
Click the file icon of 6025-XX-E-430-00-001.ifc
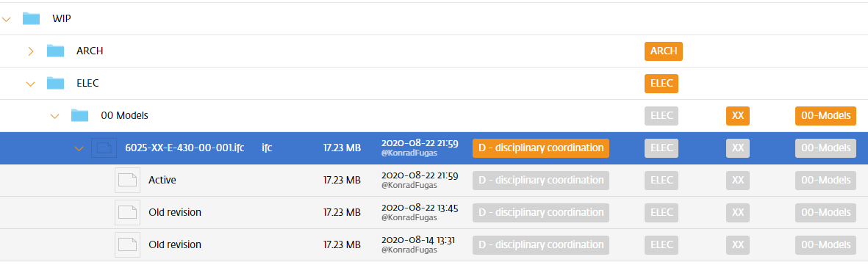click(104, 148)
